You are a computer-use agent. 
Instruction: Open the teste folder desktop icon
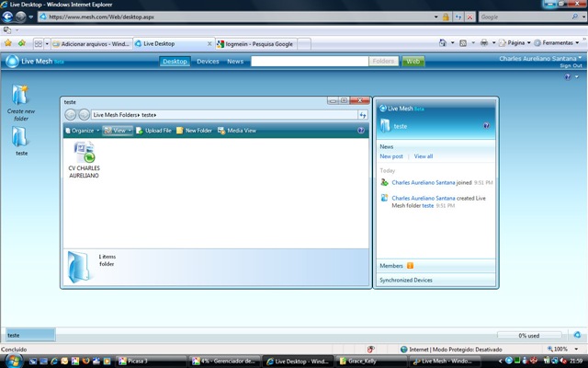pyautogui.click(x=20, y=138)
